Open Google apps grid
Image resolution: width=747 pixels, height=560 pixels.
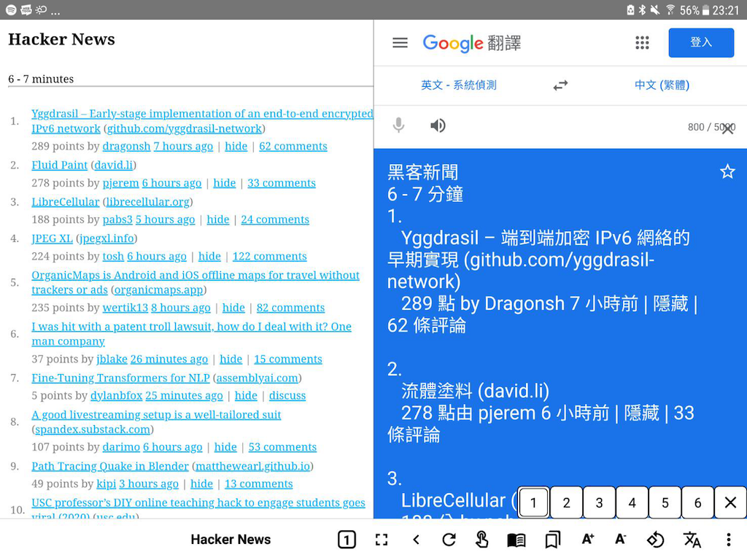pyautogui.click(x=642, y=43)
